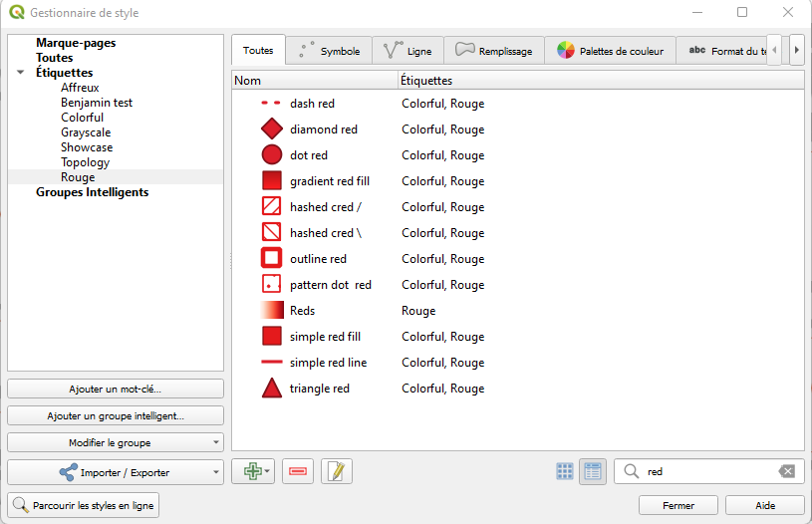Switch to icon grid view

coord(565,471)
